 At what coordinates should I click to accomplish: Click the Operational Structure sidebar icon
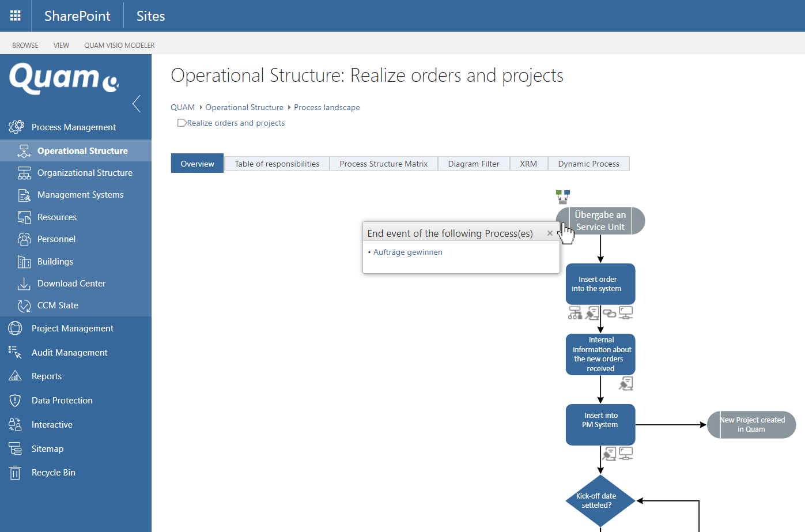tap(24, 151)
